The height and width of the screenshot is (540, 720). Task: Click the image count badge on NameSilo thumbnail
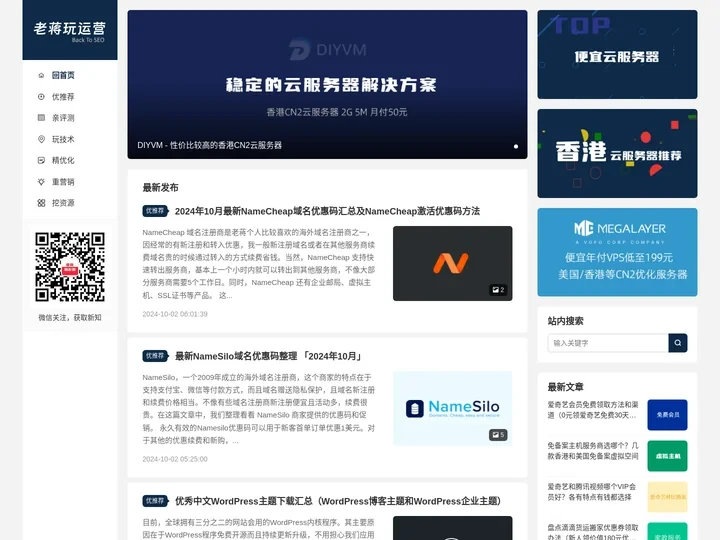tap(498, 435)
